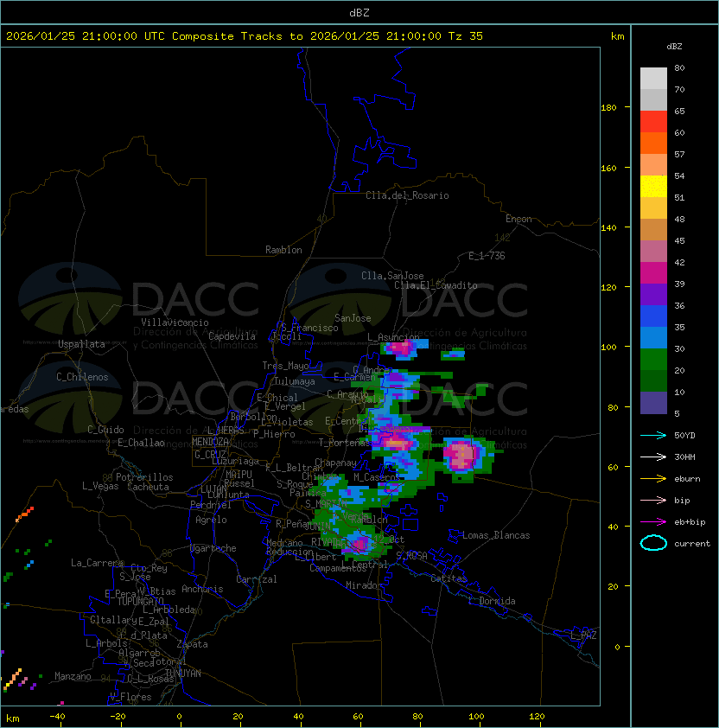Click the 'L_PAZ' map label

(583, 635)
